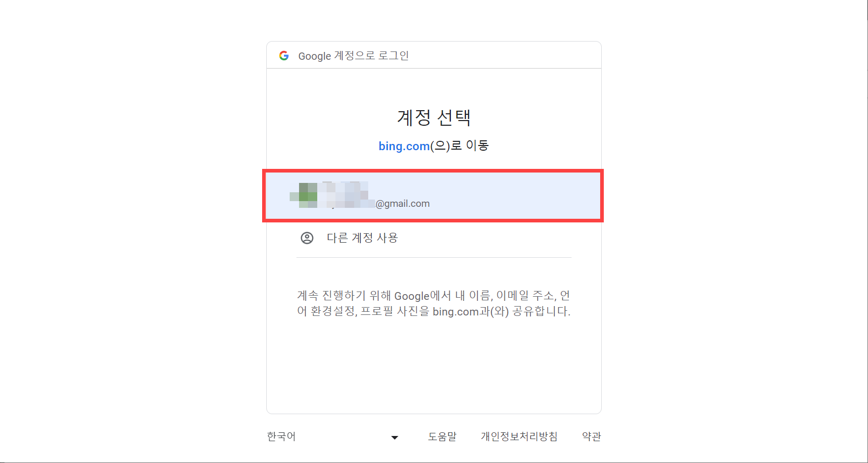Click the '계정 선택' heading
This screenshot has height=463, width=868.
[434, 117]
